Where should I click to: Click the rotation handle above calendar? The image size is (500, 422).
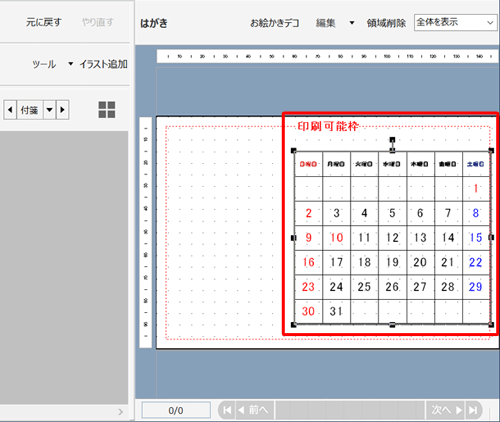point(392,139)
